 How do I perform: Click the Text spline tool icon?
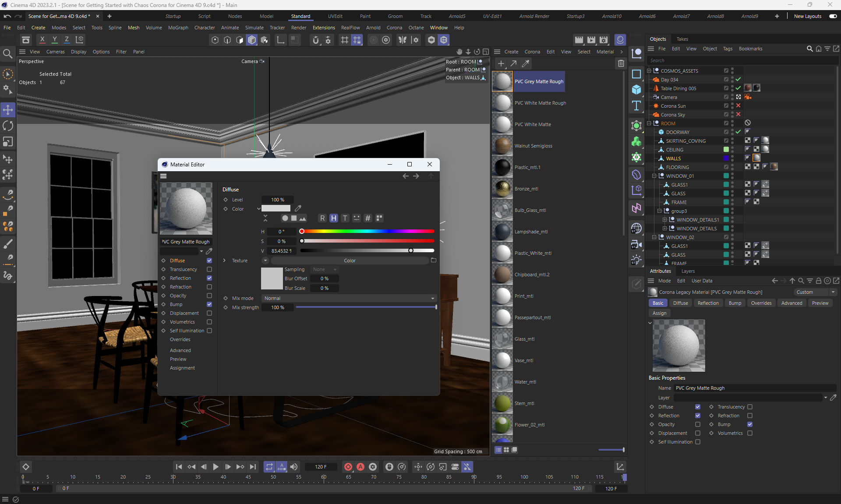pos(636,106)
